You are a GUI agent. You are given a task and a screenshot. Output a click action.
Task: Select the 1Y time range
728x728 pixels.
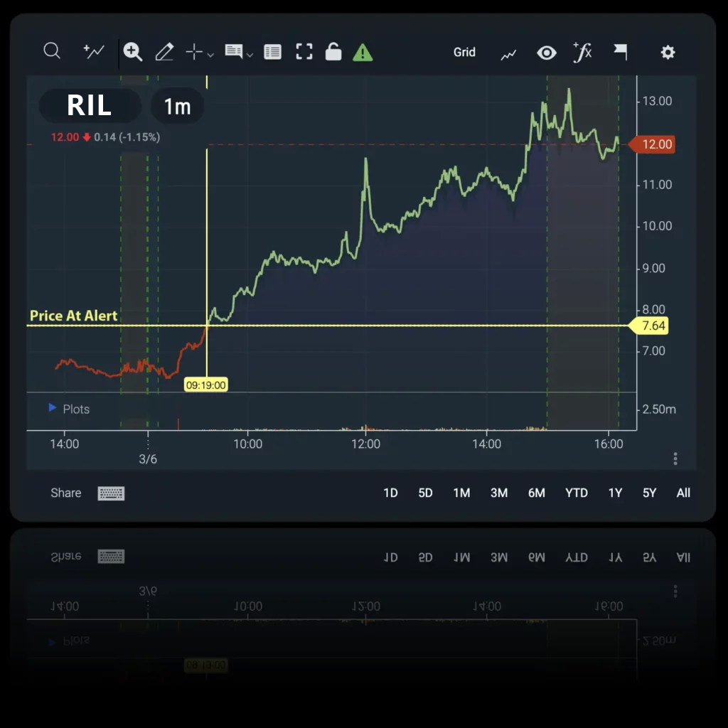point(615,493)
